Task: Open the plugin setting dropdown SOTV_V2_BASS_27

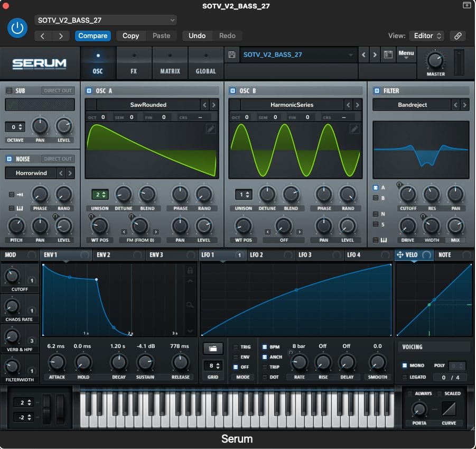Action: coord(106,20)
